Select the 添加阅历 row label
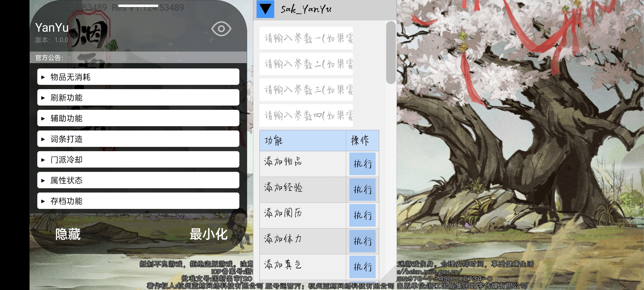Viewport: 644px width, 290px height. 283,213
